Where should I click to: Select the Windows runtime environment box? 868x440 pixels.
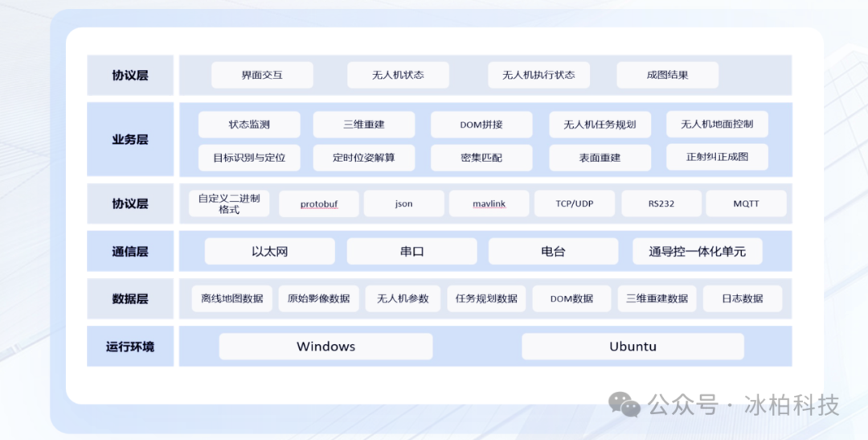(325, 347)
